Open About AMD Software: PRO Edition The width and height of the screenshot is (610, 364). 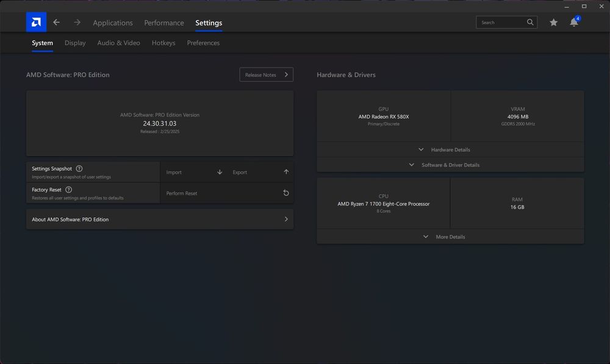(x=160, y=219)
